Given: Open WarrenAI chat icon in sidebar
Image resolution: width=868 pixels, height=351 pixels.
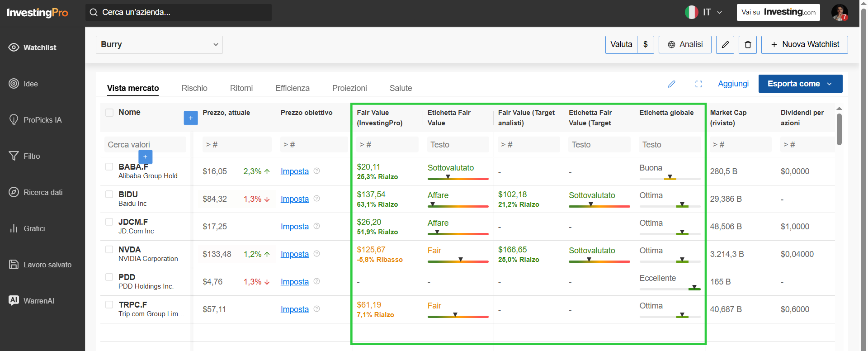Looking at the screenshot, I should tap(14, 300).
